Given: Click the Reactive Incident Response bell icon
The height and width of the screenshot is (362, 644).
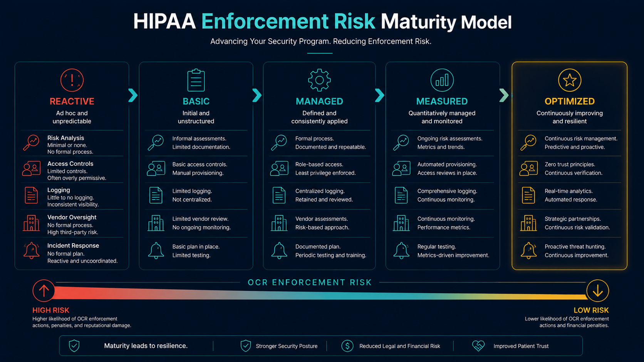Looking at the screenshot, I should tap(31, 251).
